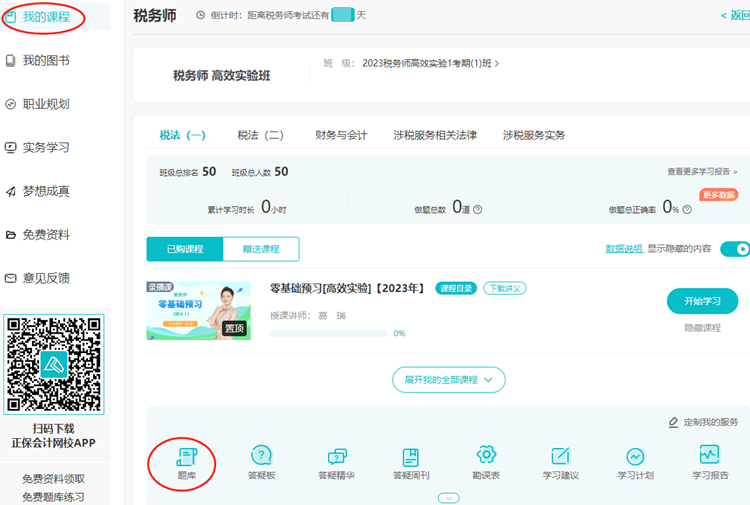Click the 免费资料 folder icon

(11, 235)
